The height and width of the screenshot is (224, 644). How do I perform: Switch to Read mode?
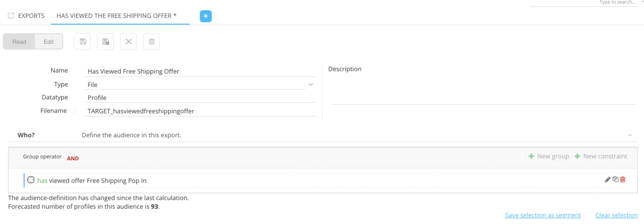tap(19, 41)
